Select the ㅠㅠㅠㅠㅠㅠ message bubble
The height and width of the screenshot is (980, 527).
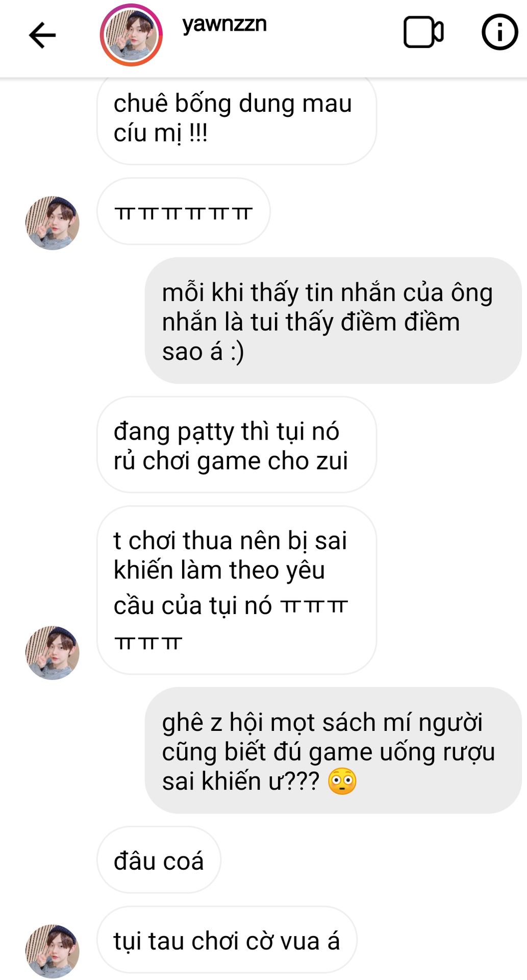[183, 211]
